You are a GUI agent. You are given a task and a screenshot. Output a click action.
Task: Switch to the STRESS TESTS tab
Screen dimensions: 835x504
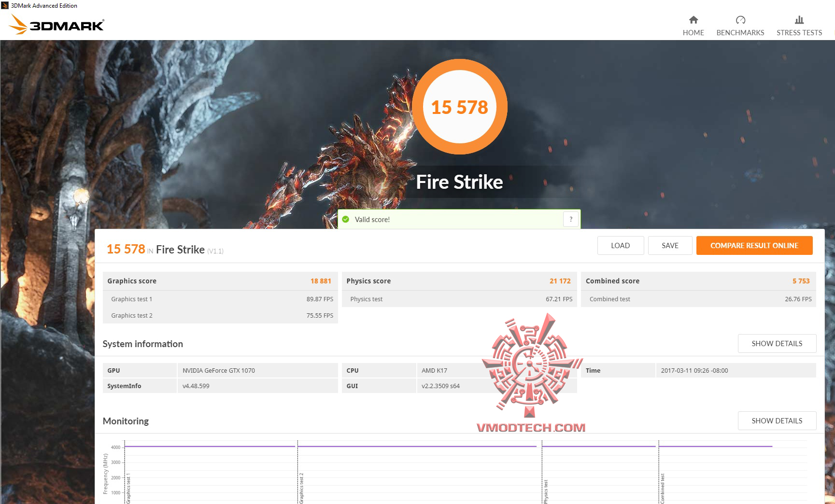click(799, 26)
